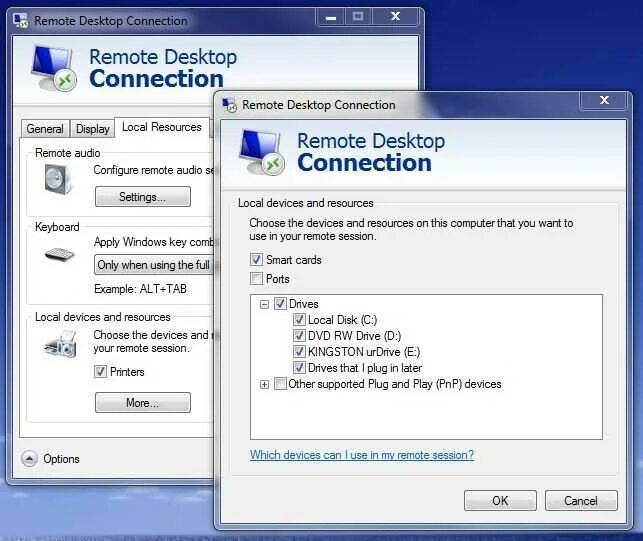Minimize the back Remote Desktop Connection window
643x541 pixels.
tap(331, 17)
